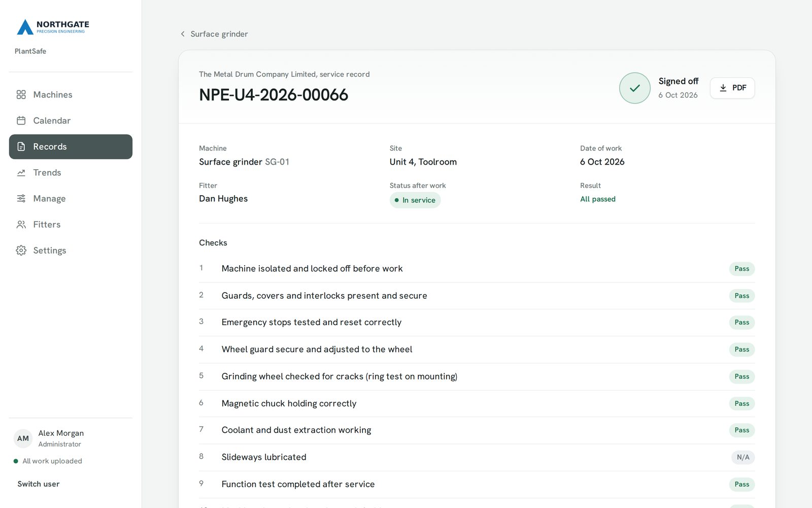Click Pass badge for machine isolated check
The image size is (812, 508).
pos(741,269)
